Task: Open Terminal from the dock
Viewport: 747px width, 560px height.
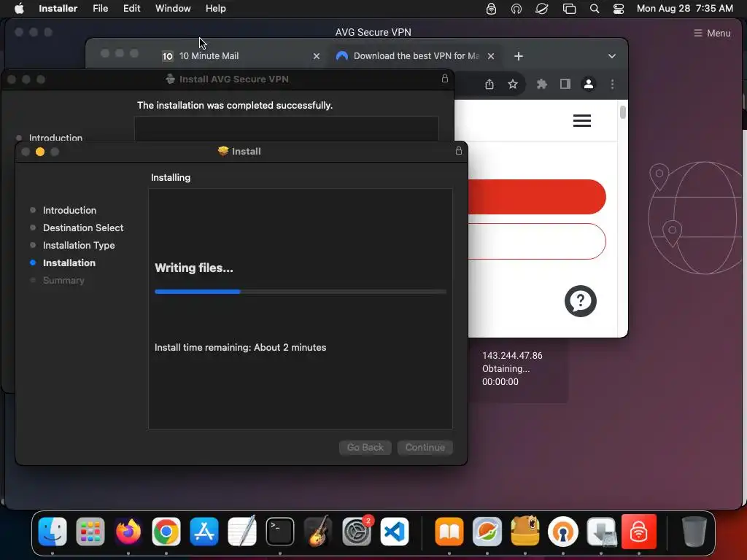Action: tap(279, 532)
